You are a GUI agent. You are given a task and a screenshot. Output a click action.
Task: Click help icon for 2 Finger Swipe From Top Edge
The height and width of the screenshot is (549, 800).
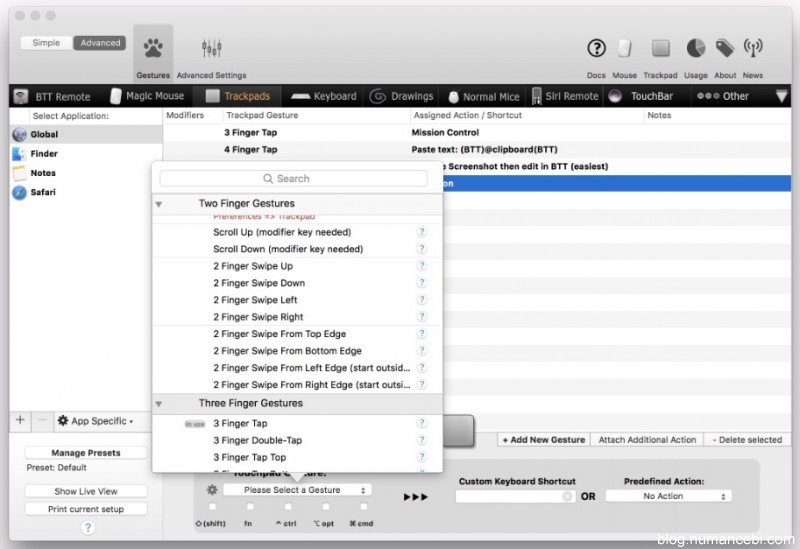click(x=421, y=334)
